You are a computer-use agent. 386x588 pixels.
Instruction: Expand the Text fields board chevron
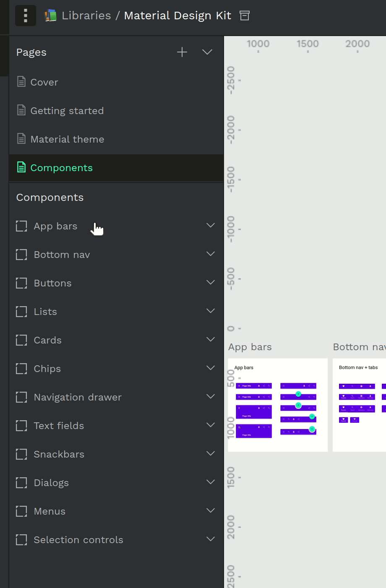click(x=211, y=425)
